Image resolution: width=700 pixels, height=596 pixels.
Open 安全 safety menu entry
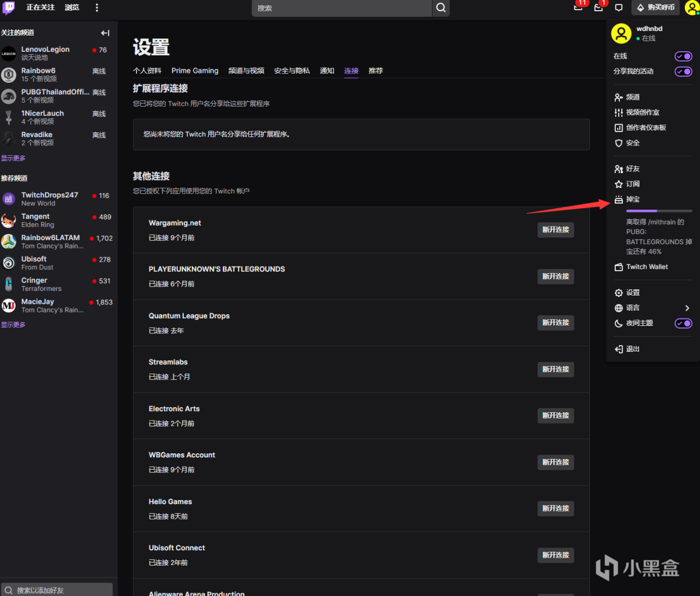(653, 143)
